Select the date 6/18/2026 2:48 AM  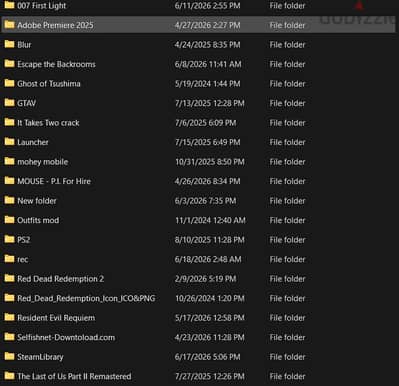[x=208, y=259]
